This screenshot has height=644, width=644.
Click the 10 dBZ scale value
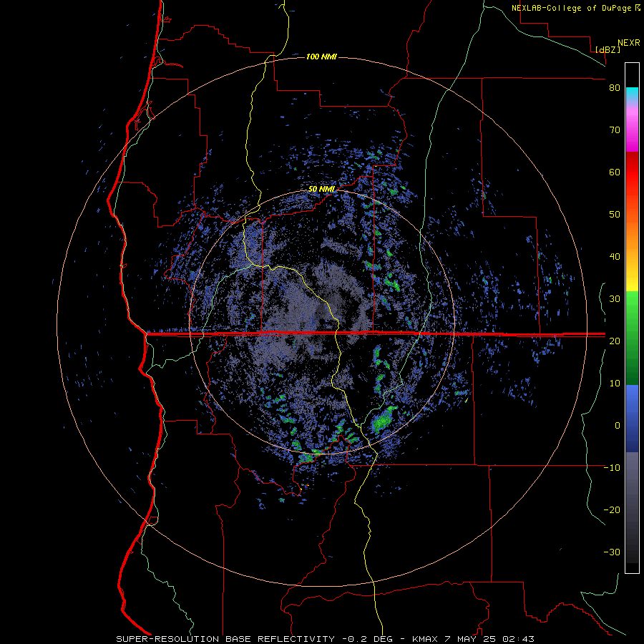pos(615,384)
